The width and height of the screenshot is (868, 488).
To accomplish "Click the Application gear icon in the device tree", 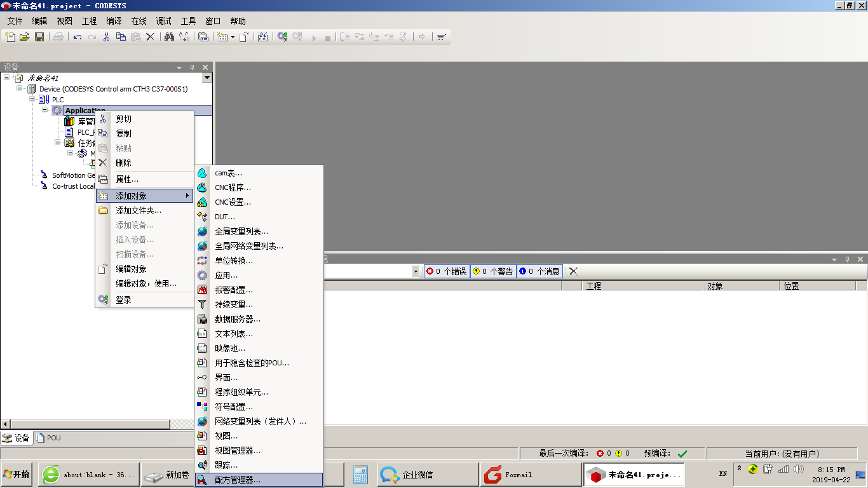I will [x=57, y=111].
